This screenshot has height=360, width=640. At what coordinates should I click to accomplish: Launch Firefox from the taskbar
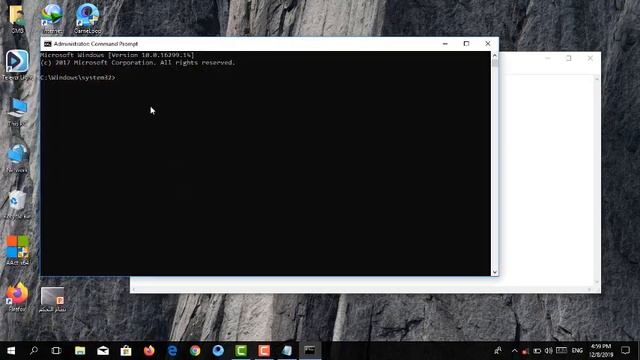[x=149, y=350]
